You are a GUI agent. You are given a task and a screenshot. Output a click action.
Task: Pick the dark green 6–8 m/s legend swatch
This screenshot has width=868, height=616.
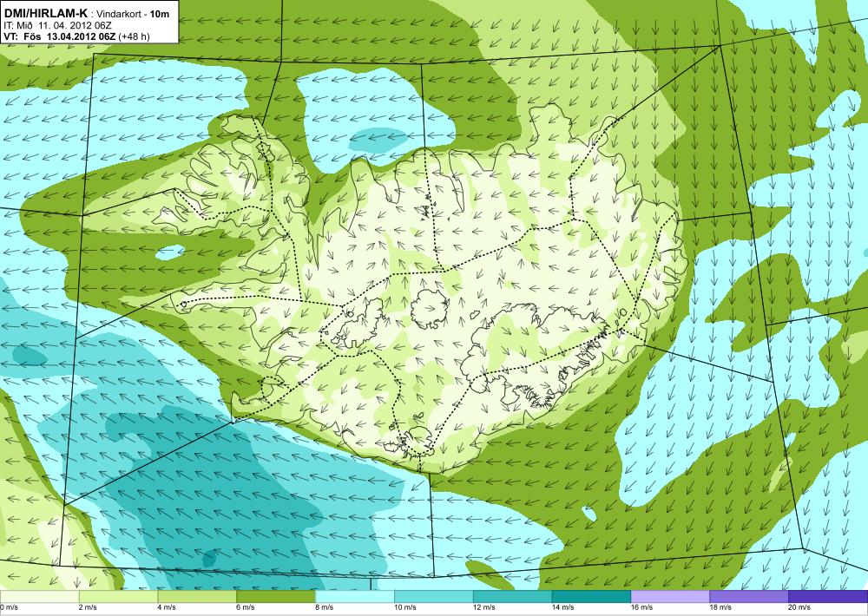(276, 597)
